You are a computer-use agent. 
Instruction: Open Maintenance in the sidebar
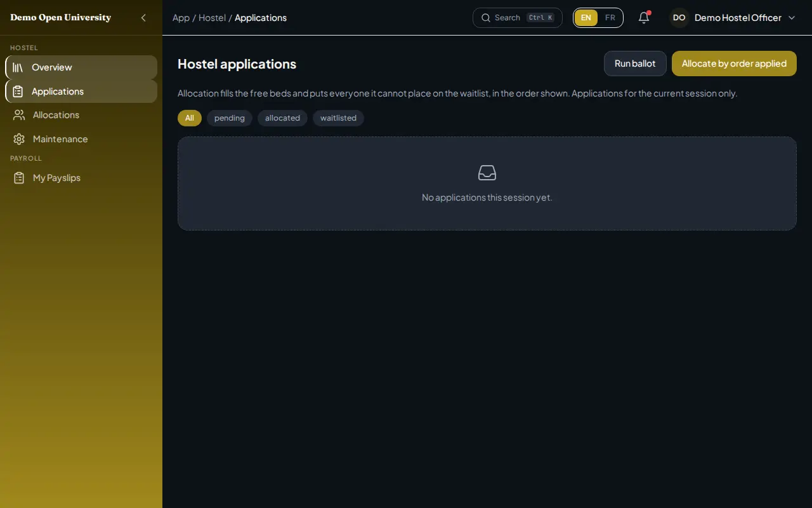(x=81, y=139)
